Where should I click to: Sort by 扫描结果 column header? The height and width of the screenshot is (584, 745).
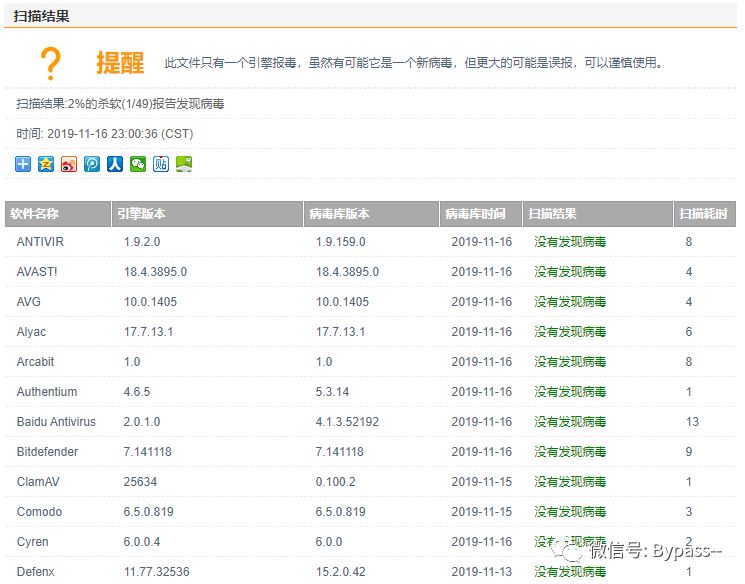(x=598, y=214)
